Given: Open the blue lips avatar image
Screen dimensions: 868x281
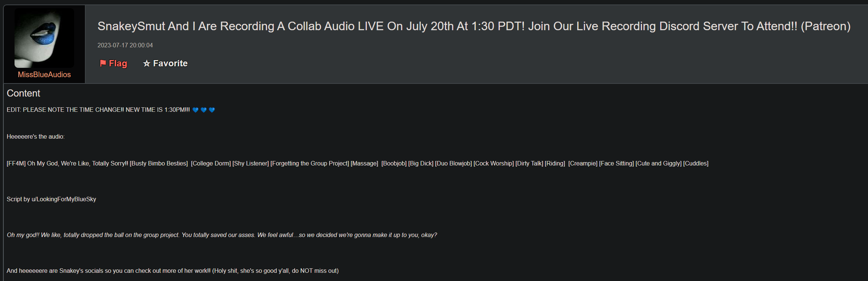Looking at the screenshot, I should [x=44, y=38].
